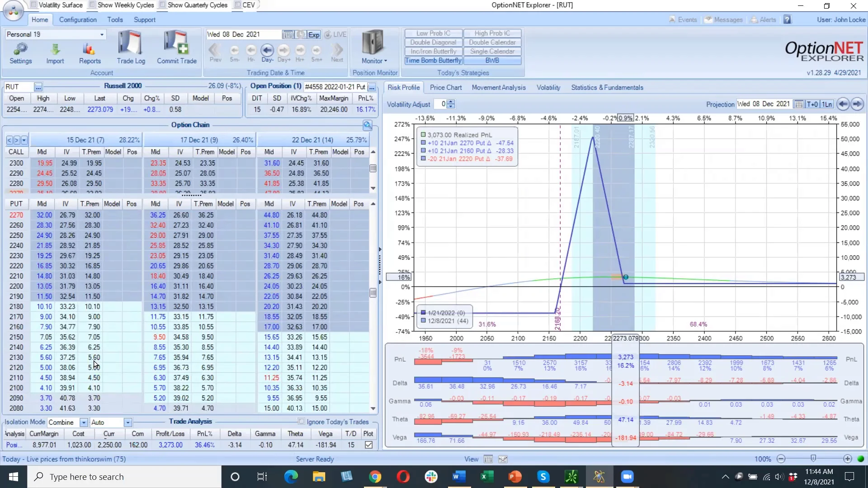Select the BWB strategy button

click(x=492, y=61)
